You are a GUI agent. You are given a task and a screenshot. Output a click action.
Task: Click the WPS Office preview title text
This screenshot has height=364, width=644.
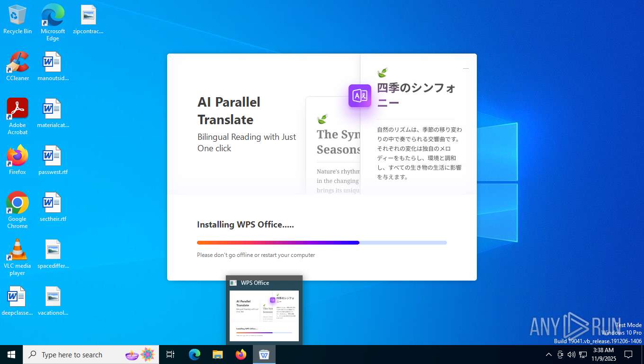click(x=255, y=283)
